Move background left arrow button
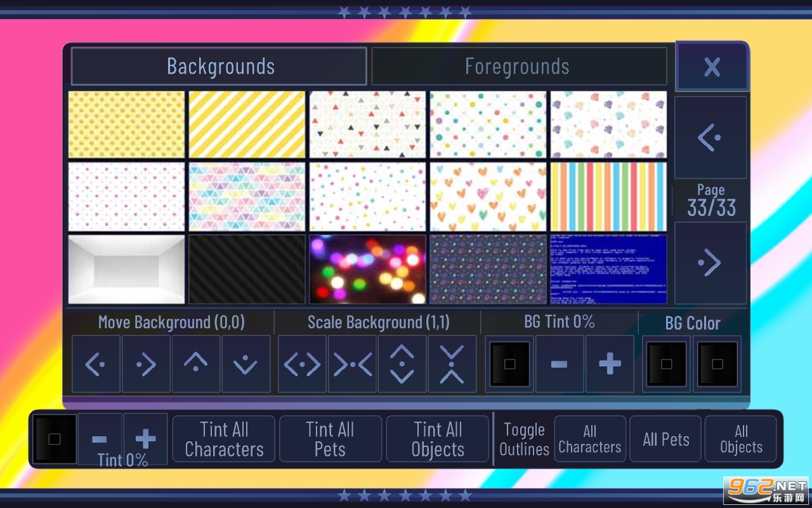812x508 pixels. tap(96, 364)
